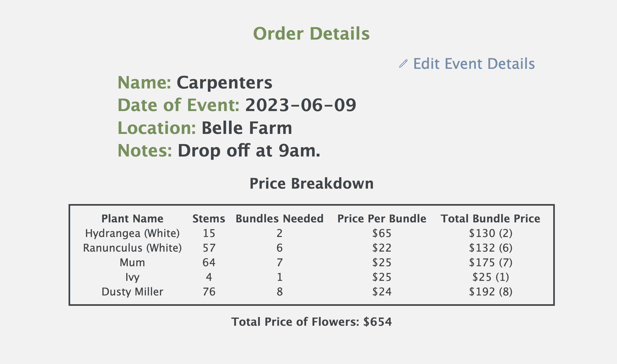Click the pencil edit icon
This screenshot has width=617, height=364.
point(403,64)
